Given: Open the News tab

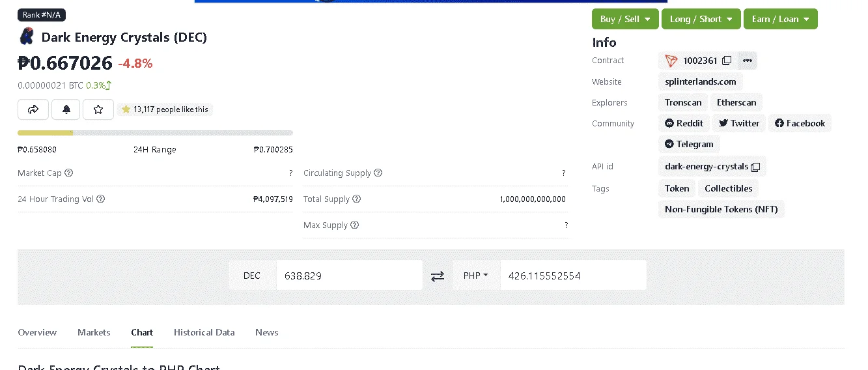Looking at the screenshot, I should tap(267, 332).
